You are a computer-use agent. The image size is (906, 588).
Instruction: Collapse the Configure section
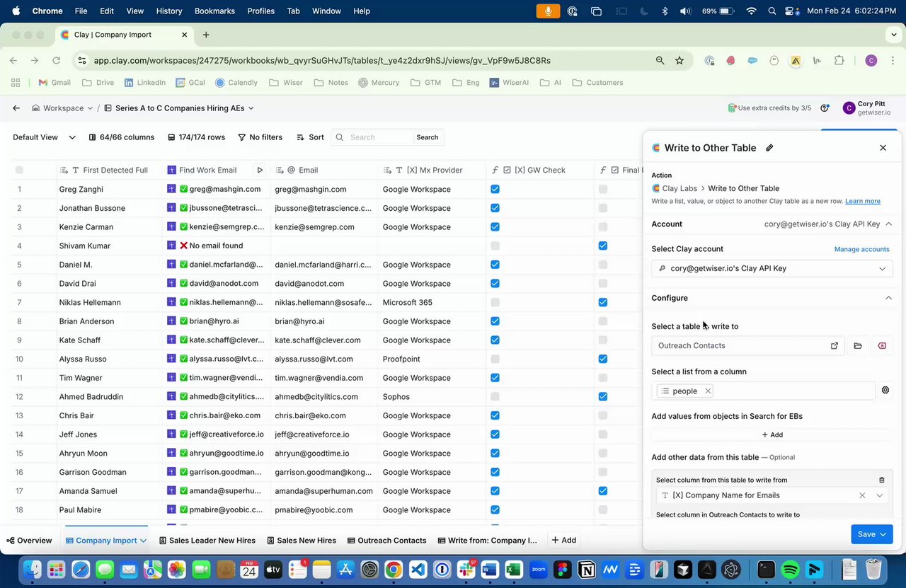click(x=888, y=298)
